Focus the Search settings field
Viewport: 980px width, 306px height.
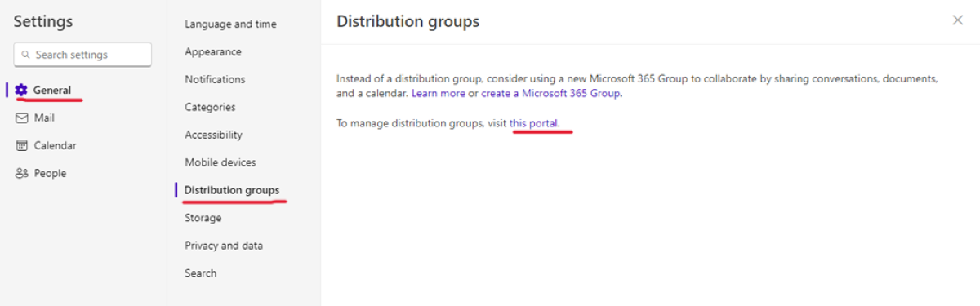point(82,55)
